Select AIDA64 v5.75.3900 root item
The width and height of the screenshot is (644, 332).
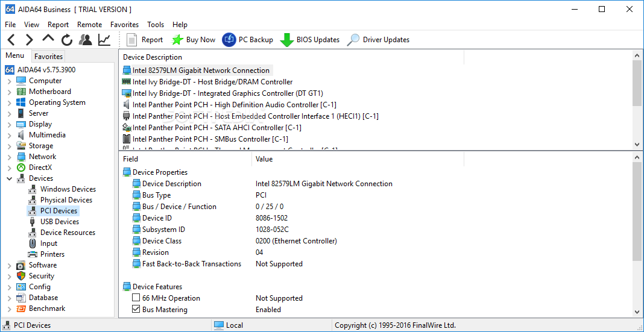point(40,70)
